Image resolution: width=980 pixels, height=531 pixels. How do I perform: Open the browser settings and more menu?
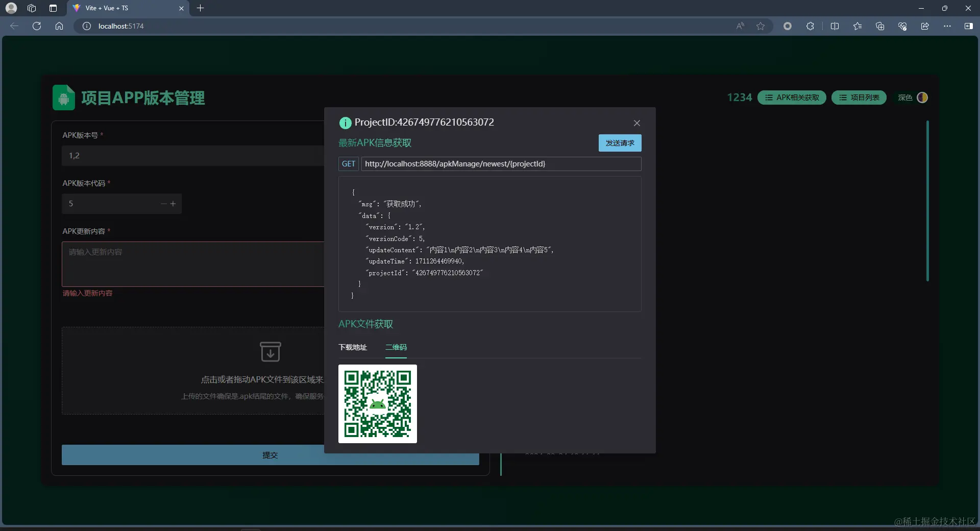947,26
